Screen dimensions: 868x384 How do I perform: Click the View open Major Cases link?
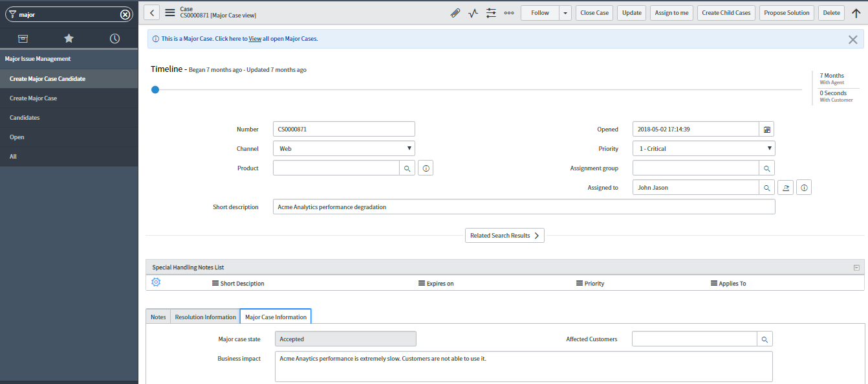(255, 39)
